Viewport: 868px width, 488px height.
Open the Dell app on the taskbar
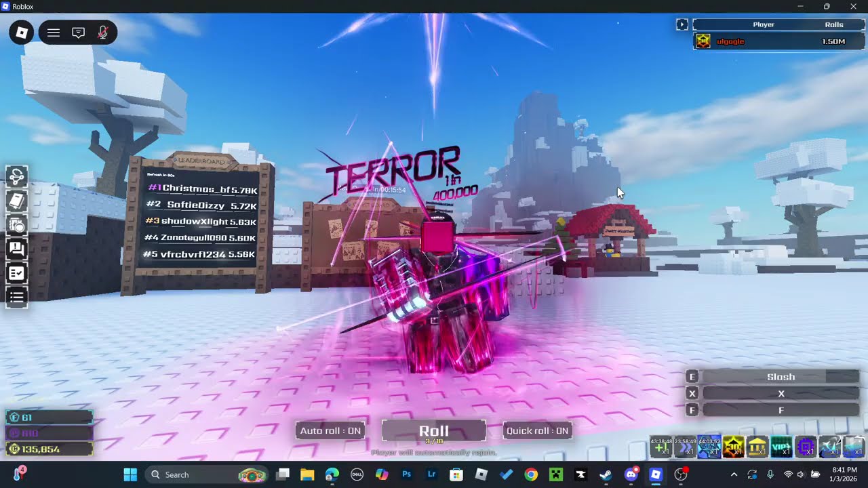[x=357, y=474]
